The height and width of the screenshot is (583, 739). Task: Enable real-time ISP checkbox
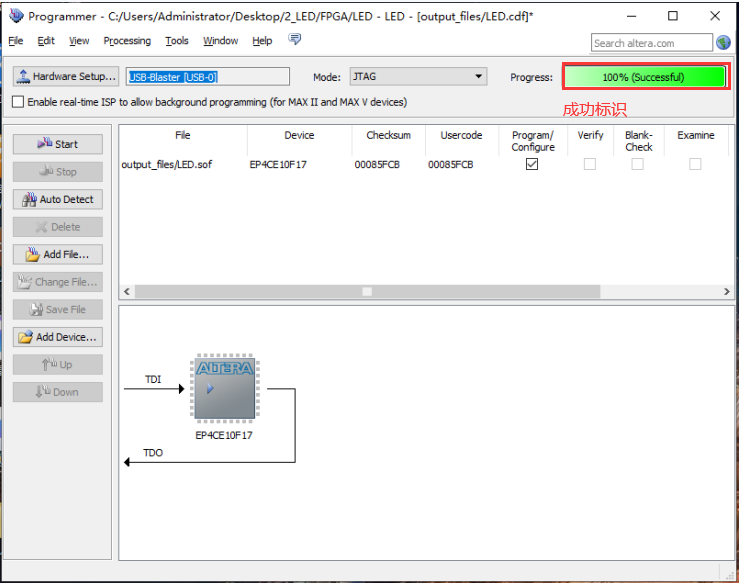point(19,102)
